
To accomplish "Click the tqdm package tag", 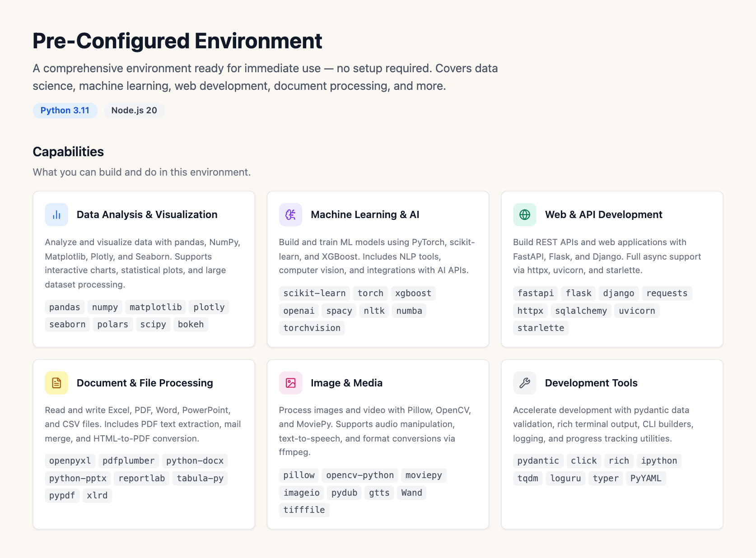I will 528,478.
